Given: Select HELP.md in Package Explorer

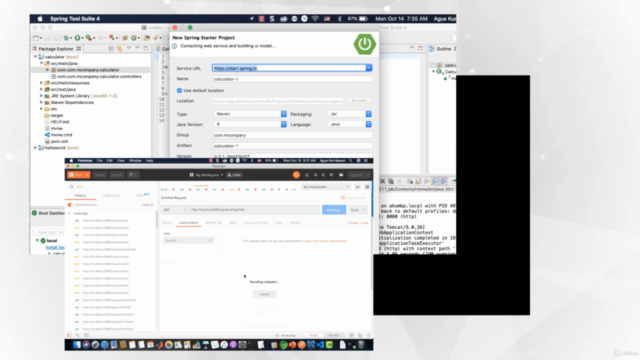Looking at the screenshot, I should [x=60, y=122].
